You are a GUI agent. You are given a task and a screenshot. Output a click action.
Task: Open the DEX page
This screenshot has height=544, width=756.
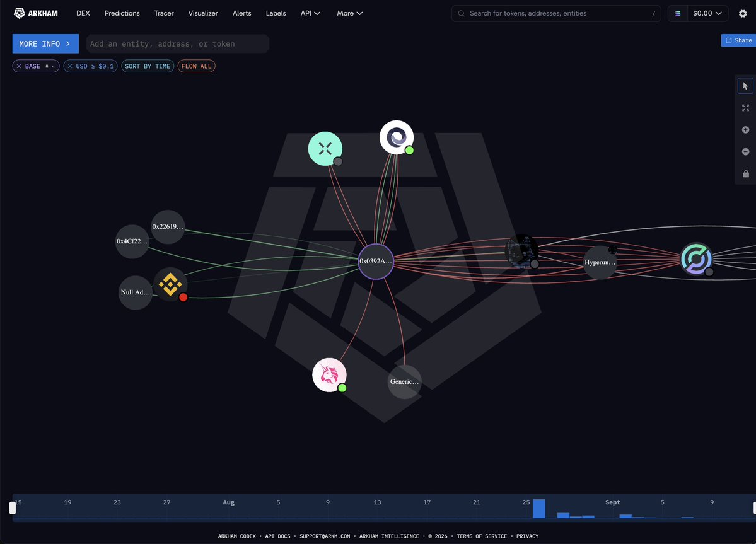click(83, 13)
